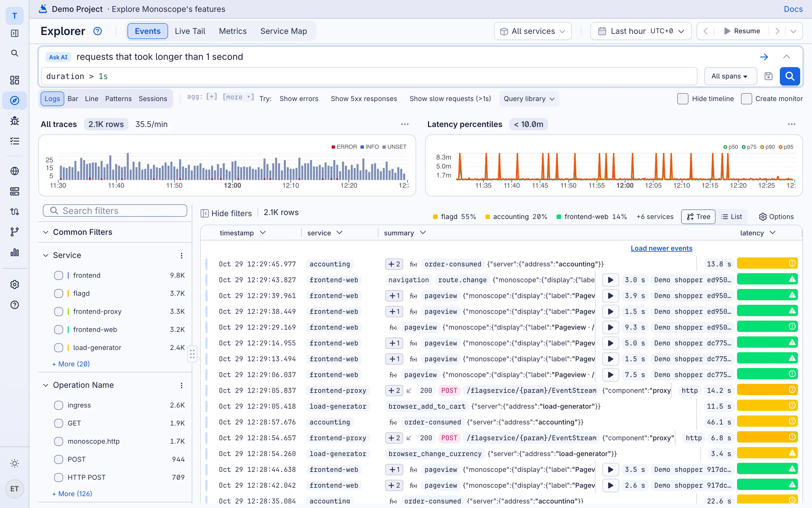
Task: Open sidebar settings gear icon
Action: (x=14, y=284)
